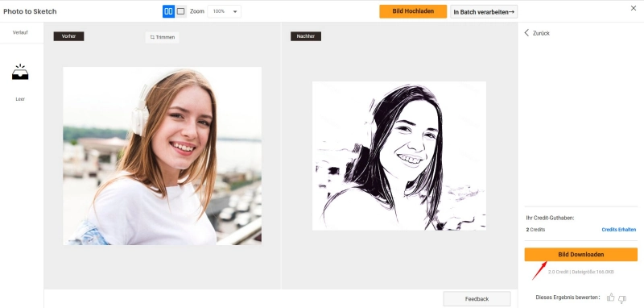The height and width of the screenshot is (308, 644).
Task: Click the Trimmen crop button
Action: pos(163,37)
